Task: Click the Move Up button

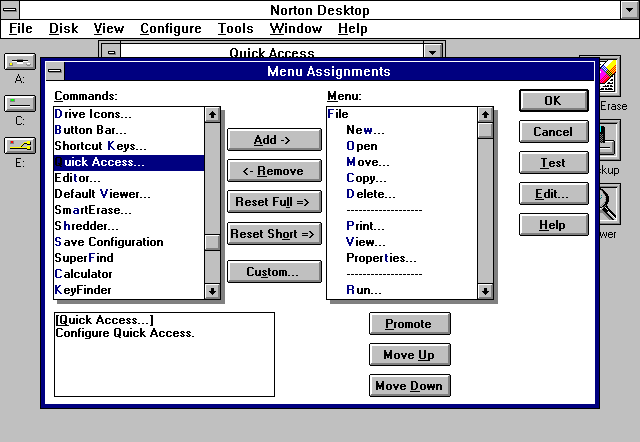Action: (x=410, y=355)
